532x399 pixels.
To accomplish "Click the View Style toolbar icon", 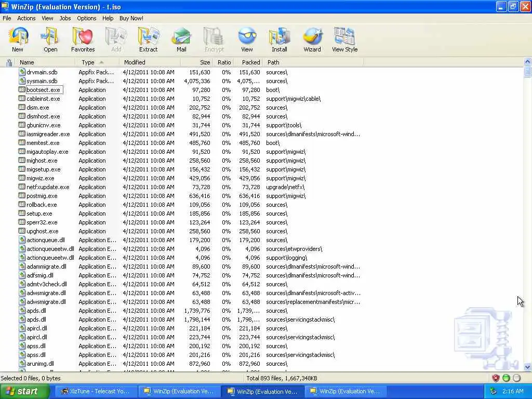I will tap(345, 36).
